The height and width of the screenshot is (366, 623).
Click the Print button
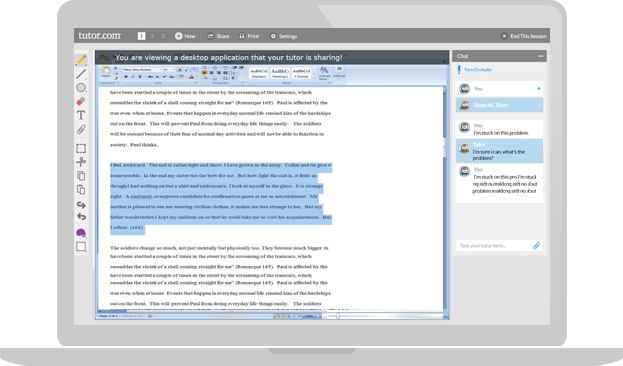coord(249,36)
